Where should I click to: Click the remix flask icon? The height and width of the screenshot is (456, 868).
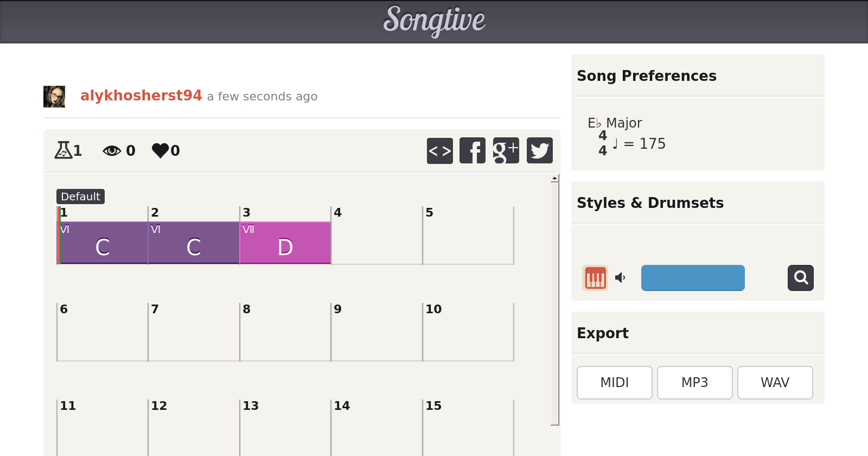(x=63, y=150)
